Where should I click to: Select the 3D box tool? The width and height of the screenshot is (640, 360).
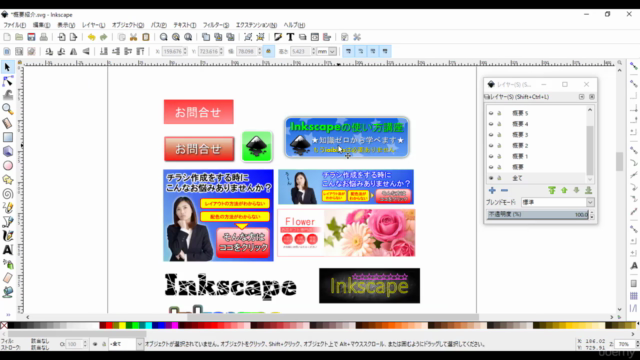[7, 151]
